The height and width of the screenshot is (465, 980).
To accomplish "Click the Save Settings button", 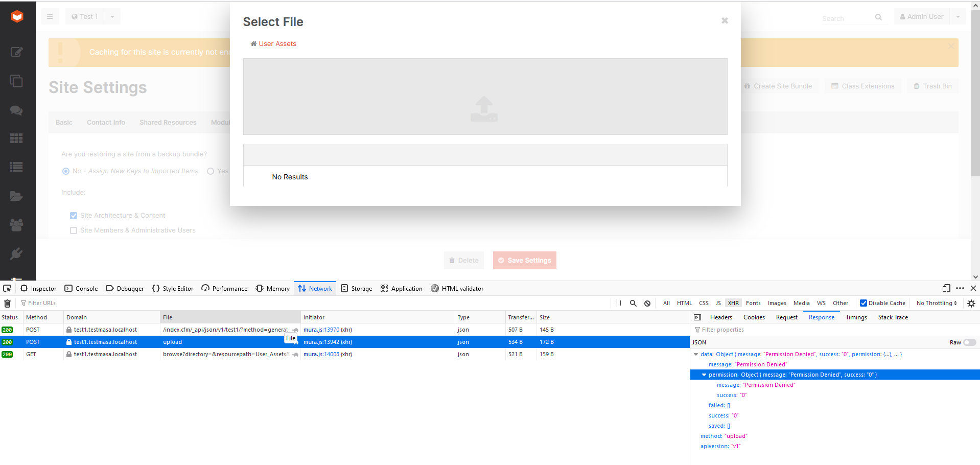I will 525,261.
